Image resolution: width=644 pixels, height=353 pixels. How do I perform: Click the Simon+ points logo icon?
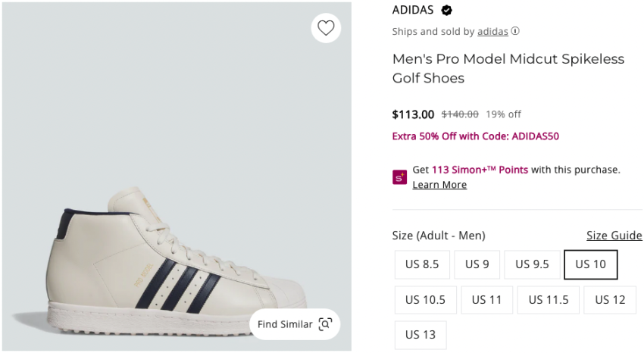[x=399, y=177]
